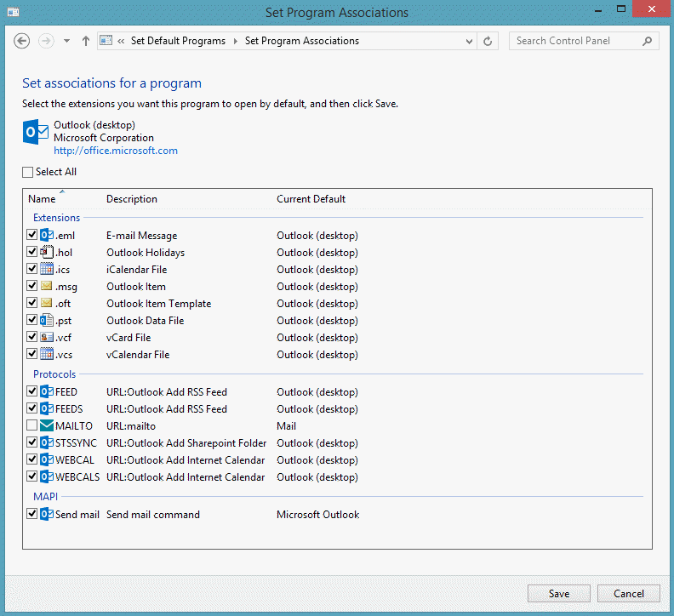Click the data file icon for .pst
This screenshot has height=616, width=674.
pyautogui.click(x=47, y=320)
